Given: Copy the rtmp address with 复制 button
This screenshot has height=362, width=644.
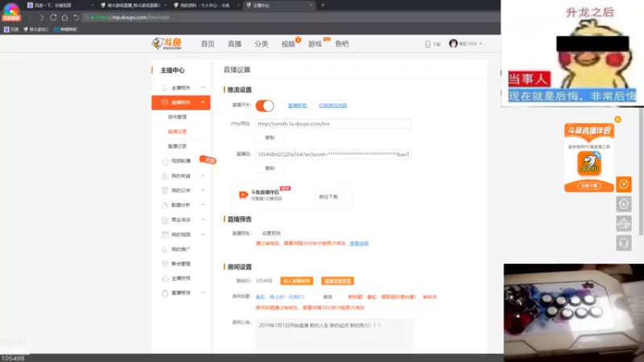Looking at the screenshot, I should [270, 138].
